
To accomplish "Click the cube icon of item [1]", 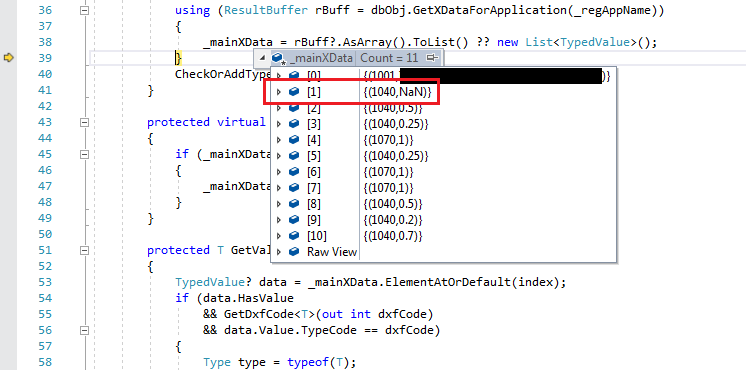I will (x=294, y=92).
